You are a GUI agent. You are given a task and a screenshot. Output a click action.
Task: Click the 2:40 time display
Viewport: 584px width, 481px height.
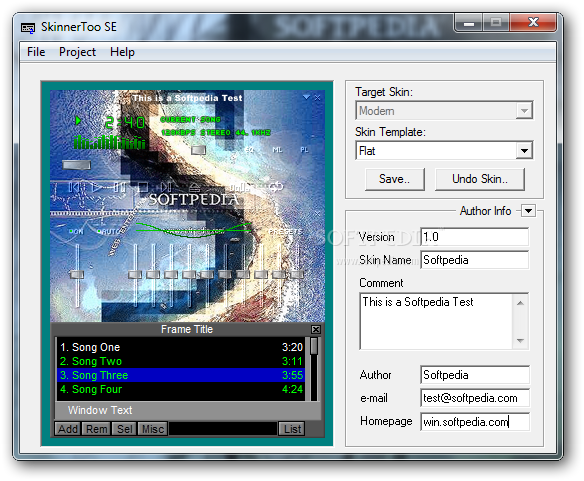125,122
